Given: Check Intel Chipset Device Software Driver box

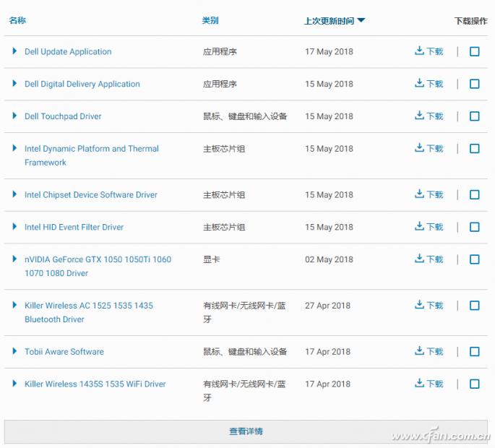Looking at the screenshot, I should pos(475,194).
